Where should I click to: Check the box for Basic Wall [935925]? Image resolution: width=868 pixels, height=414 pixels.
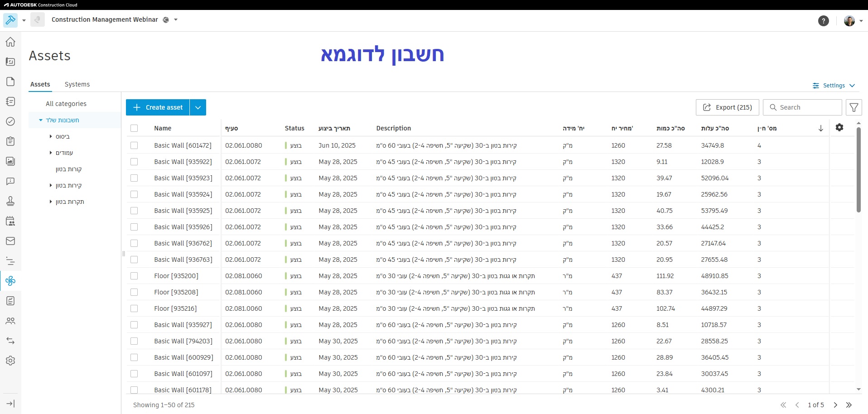point(134,211)
